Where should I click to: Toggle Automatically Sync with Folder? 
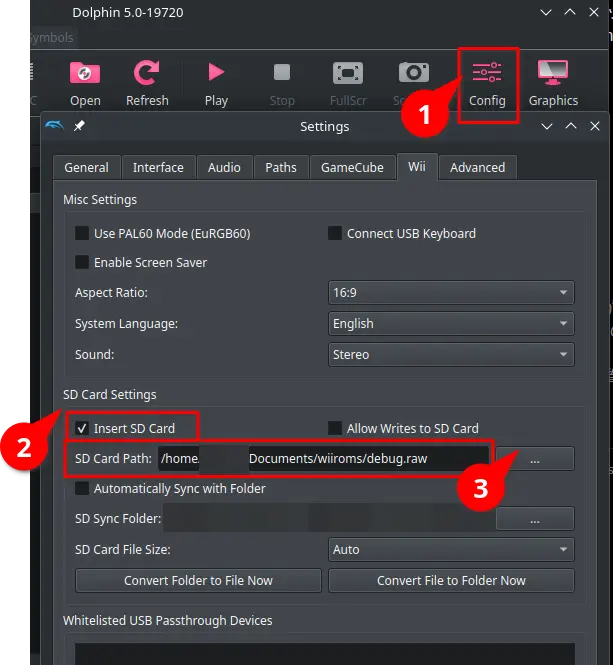point(82,489)
